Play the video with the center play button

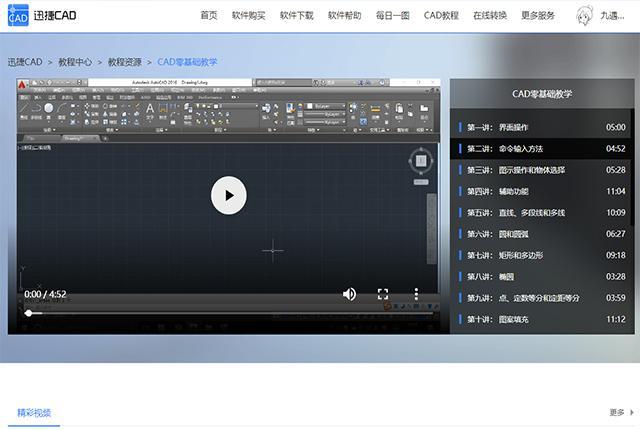[229, 195]
